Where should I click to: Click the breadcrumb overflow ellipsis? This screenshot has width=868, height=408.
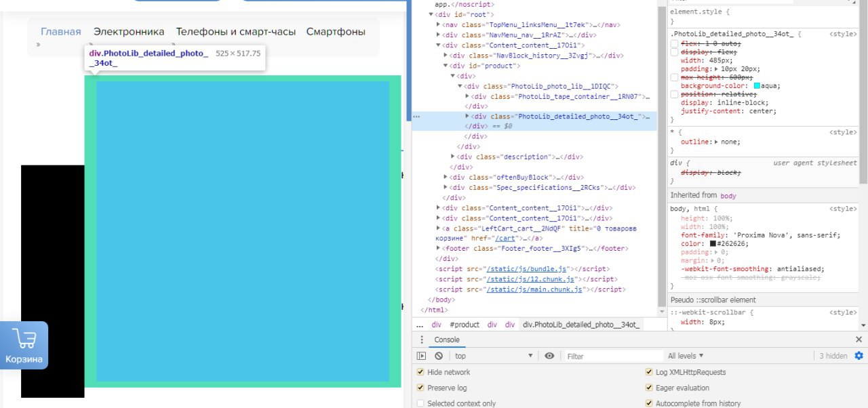420,325
